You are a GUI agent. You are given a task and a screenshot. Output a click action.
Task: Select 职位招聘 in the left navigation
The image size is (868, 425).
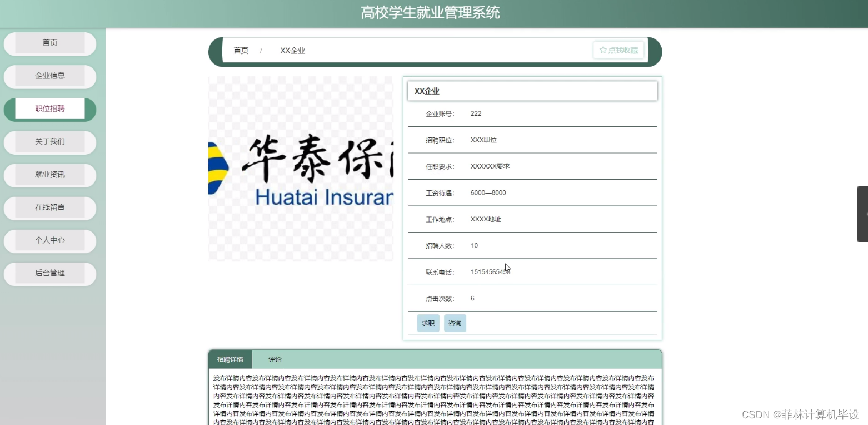click(x=49, y=108)
